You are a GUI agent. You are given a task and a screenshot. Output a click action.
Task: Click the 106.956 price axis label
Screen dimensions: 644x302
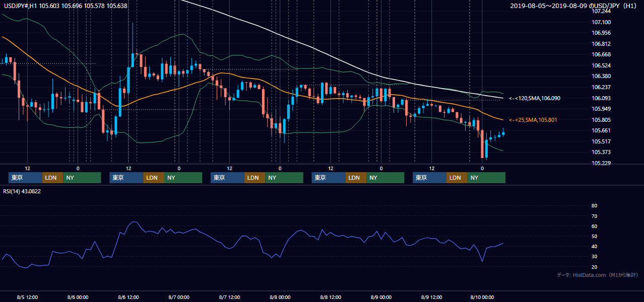tap(601, 33)
